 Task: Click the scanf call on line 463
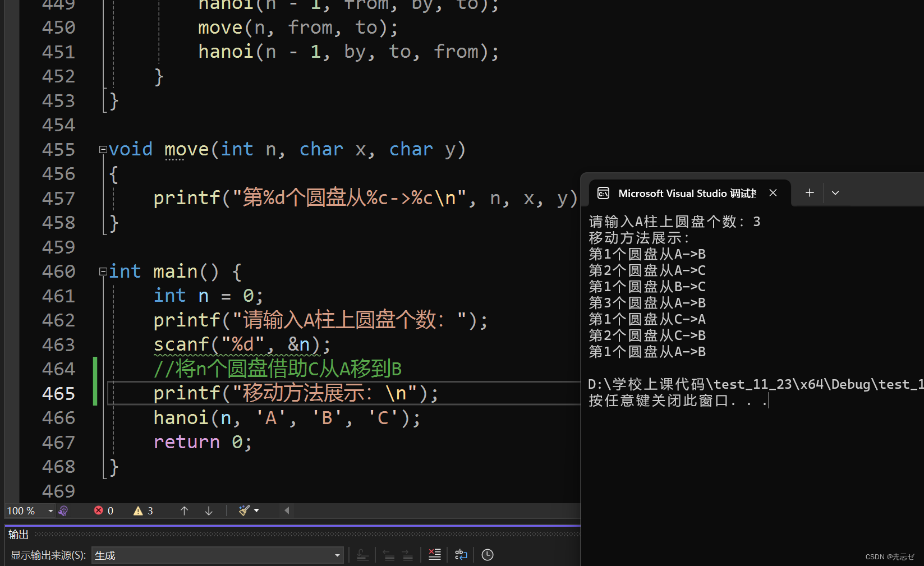pos(242,344)
